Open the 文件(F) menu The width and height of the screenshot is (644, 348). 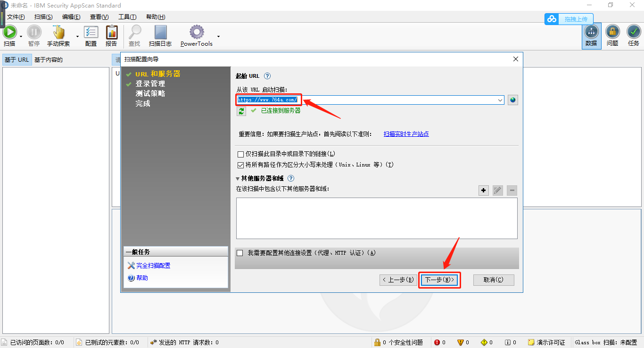tap(16, 17)
